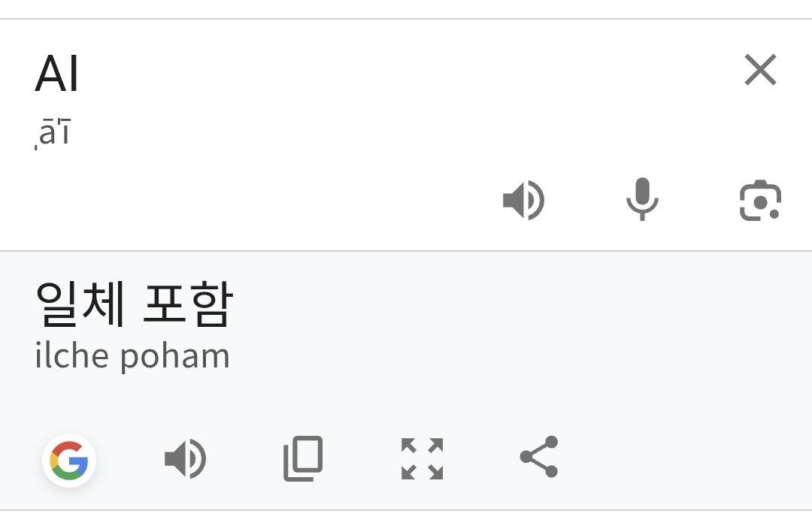
Task: Tap the romanized word "ilche"
Action: pos(72,355)
